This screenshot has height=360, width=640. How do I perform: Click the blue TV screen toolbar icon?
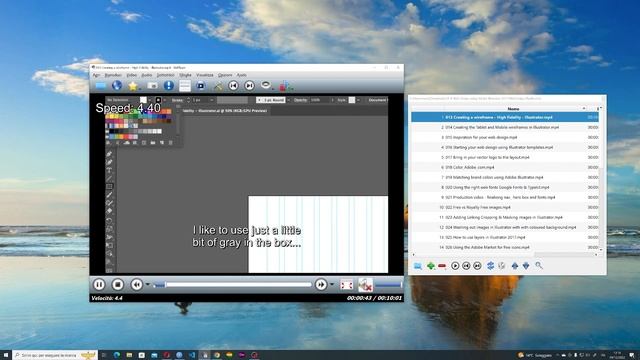click(200, 86)
